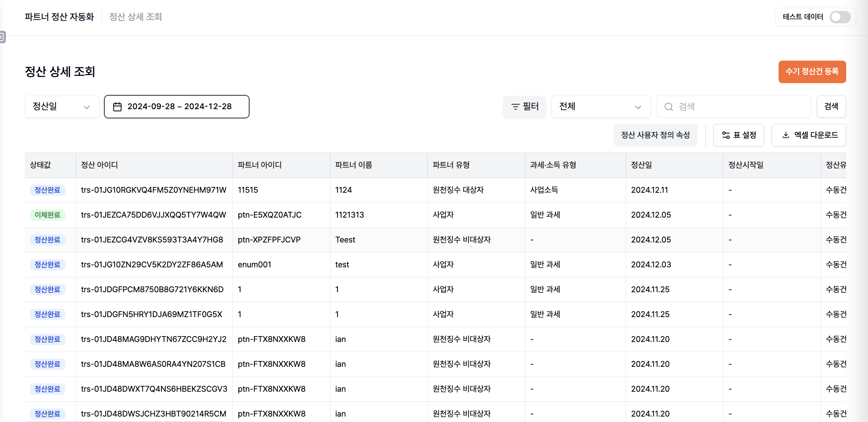Click the filter lines icon
Screen dimensions: 868x422
tap(515, 107)
